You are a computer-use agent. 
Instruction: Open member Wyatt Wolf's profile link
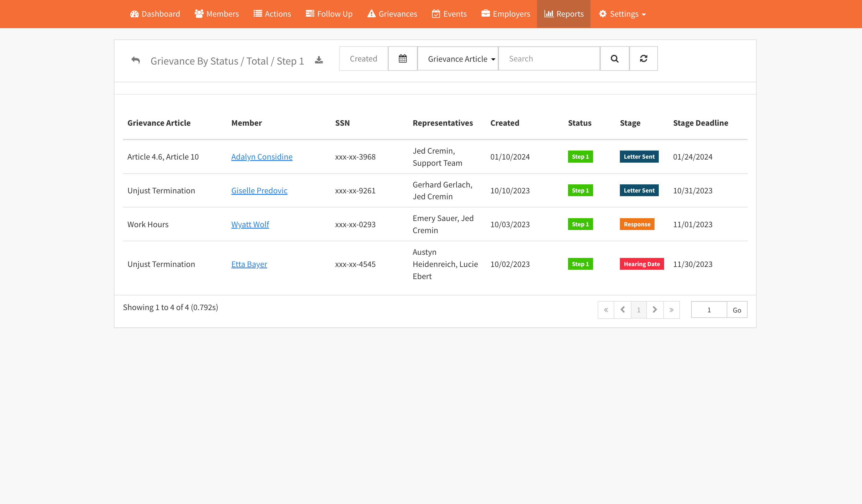click(x=250, y=224)
